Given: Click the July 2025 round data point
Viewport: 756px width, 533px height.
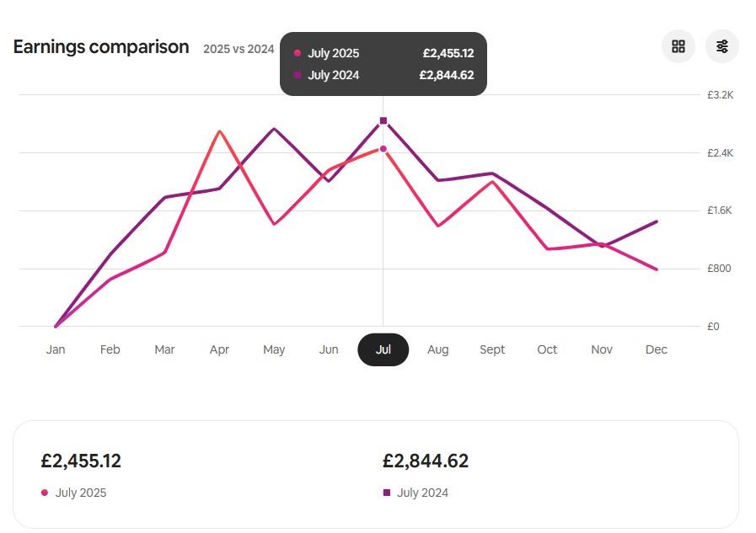Looking at the screenshot, I should coord(383,149).
